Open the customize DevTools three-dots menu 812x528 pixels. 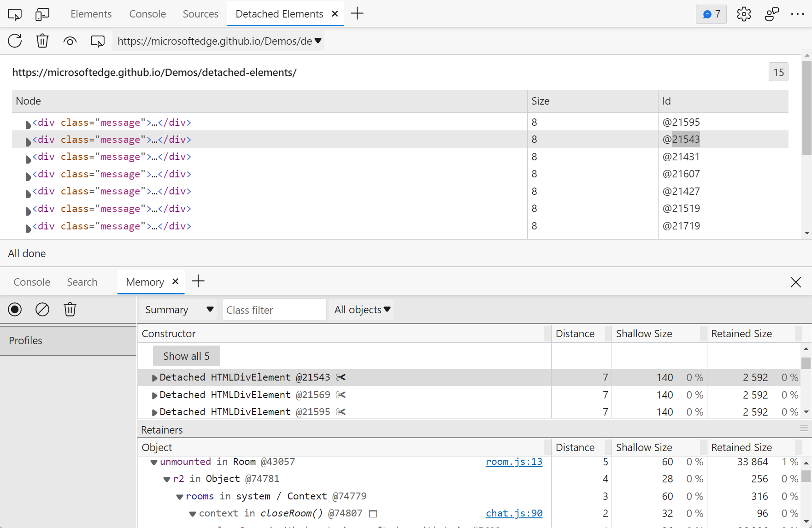pos(797,14)
